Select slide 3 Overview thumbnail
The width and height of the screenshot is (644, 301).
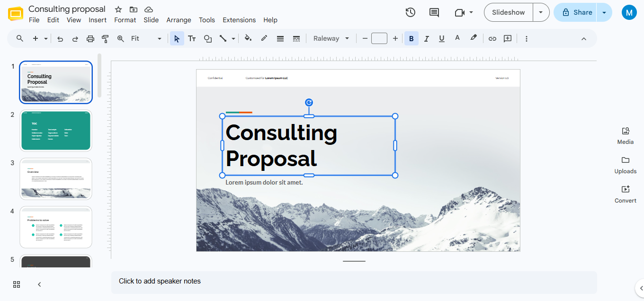coord(56,179)
